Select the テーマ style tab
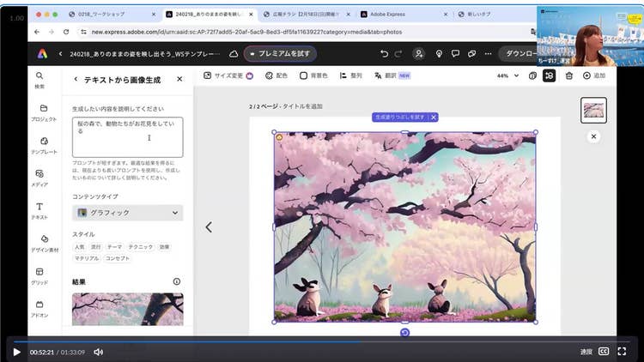The width and height of the screenshot is (644, 362). (x=114, y=247)
